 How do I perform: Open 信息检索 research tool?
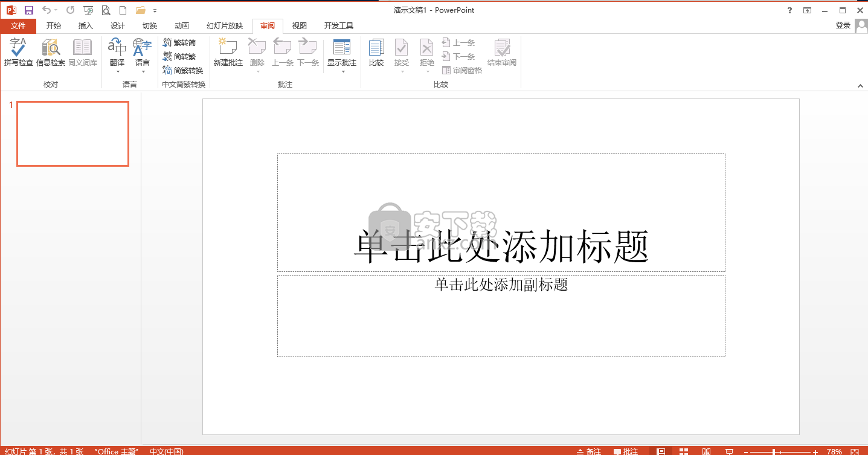coord(51,53)
